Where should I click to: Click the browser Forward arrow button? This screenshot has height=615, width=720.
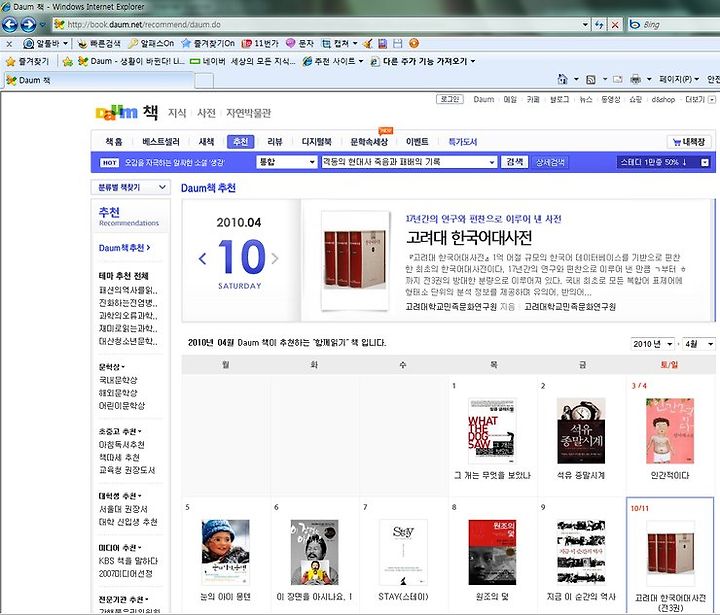(28, 24)
